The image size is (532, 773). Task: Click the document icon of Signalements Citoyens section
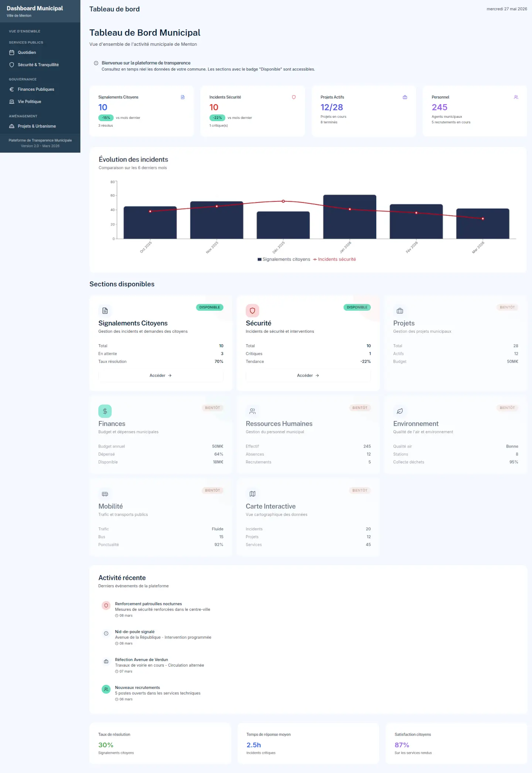point(105,311)
